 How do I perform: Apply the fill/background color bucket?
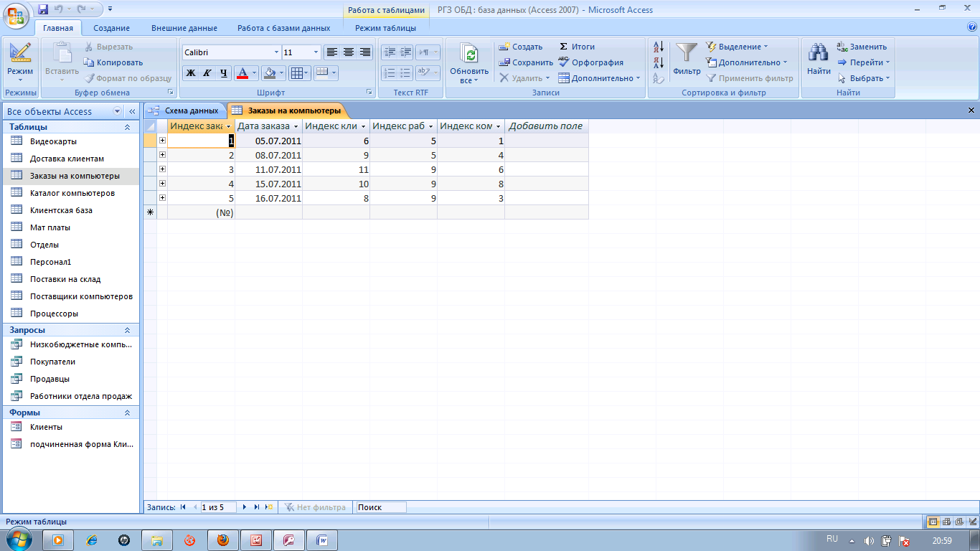click(x=269, y=73)
